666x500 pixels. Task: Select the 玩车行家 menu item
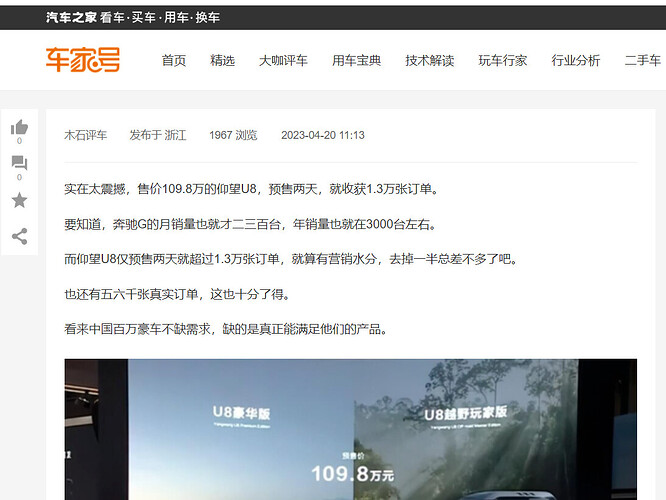coord(502,60)
